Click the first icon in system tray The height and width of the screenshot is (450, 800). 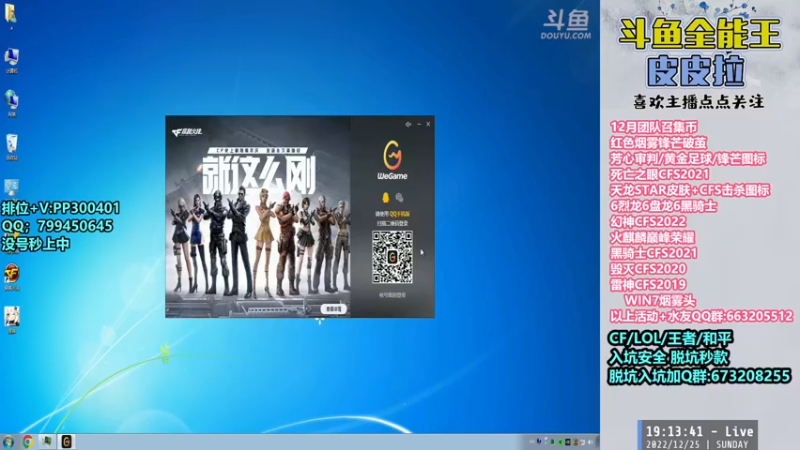tap(532, 442)
